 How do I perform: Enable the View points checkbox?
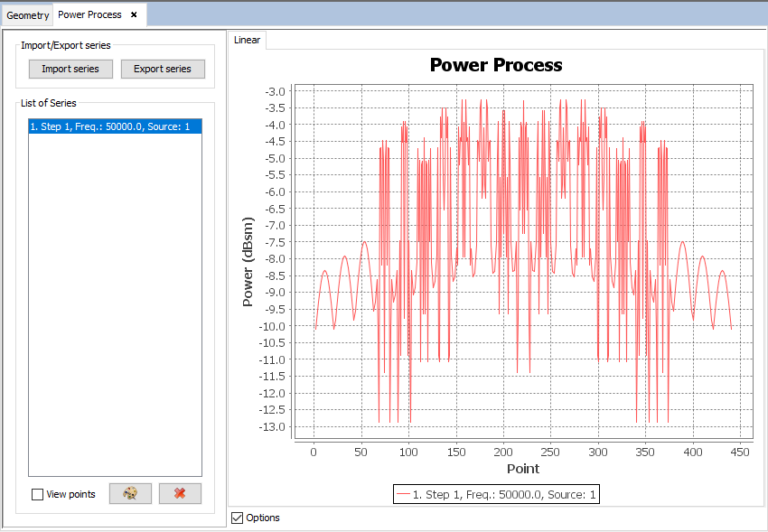tap(37, 494)
